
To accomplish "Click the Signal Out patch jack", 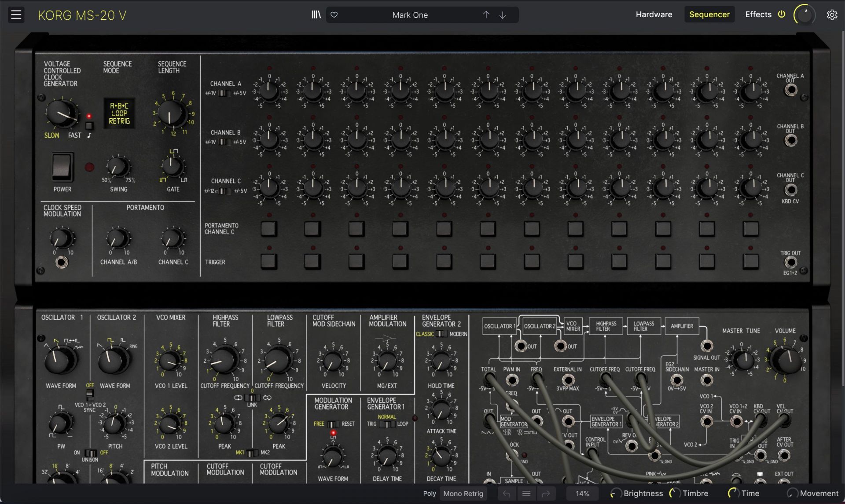I will click(x=707, y=346).
